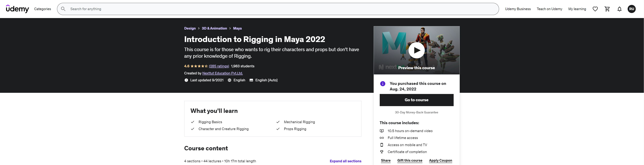Click the Udemy logo
Viewport: 644px width, 165px height.
[x=17, y=9]
